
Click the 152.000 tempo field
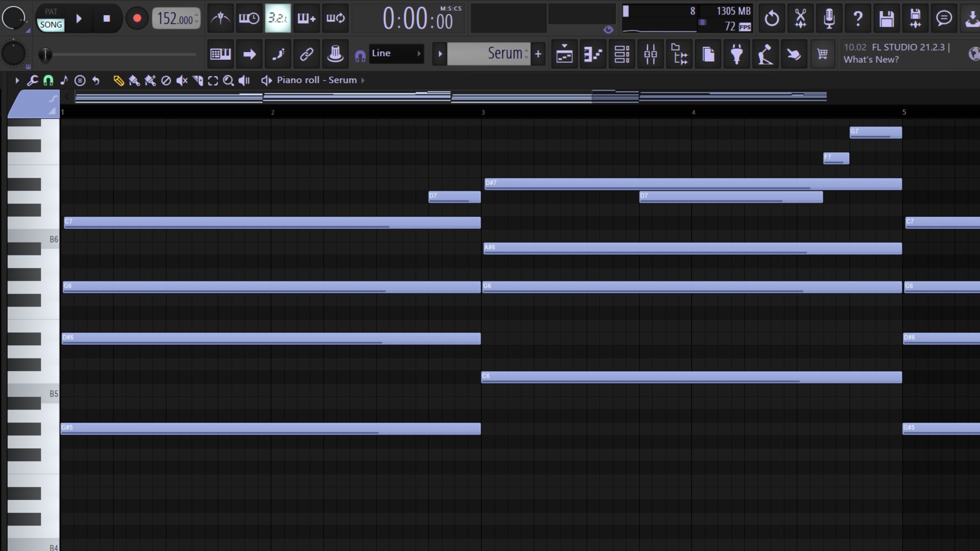click(x=175, y=19)
